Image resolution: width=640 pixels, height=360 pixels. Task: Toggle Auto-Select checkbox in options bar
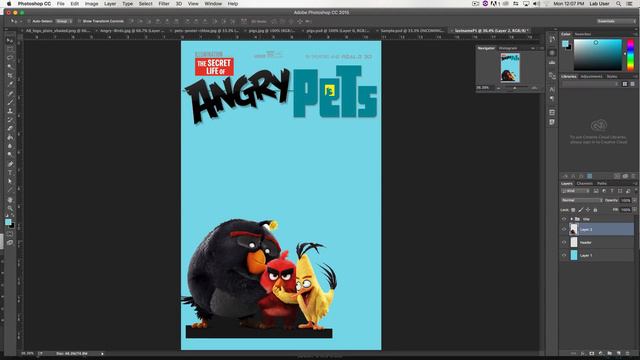pyautogui.click(x=29, y=21)
